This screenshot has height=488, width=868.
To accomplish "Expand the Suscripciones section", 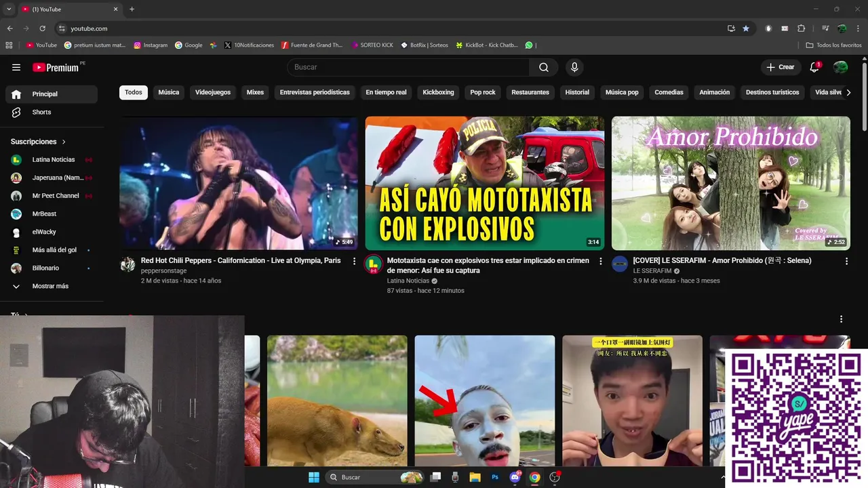I will tap(39, 142).
